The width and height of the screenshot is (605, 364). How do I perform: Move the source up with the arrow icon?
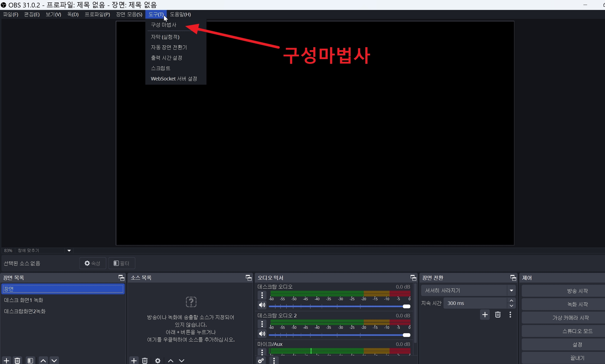[170, 361]
